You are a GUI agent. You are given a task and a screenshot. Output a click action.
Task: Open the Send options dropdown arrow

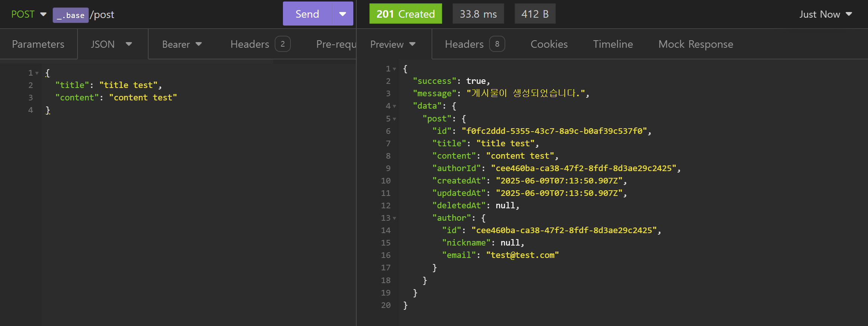tap(342, 14)
